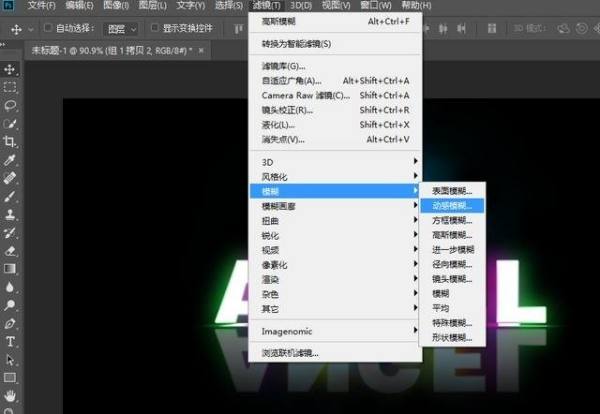Select the Rectangle shape tool

(x=10, y=378)
